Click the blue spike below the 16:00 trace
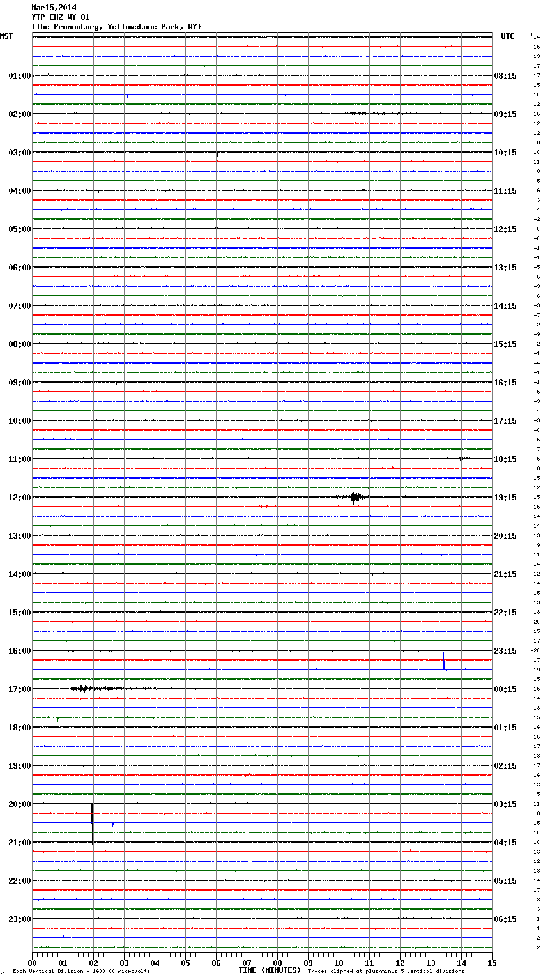This screenshot has height=980, width=543. coord(443,661)
